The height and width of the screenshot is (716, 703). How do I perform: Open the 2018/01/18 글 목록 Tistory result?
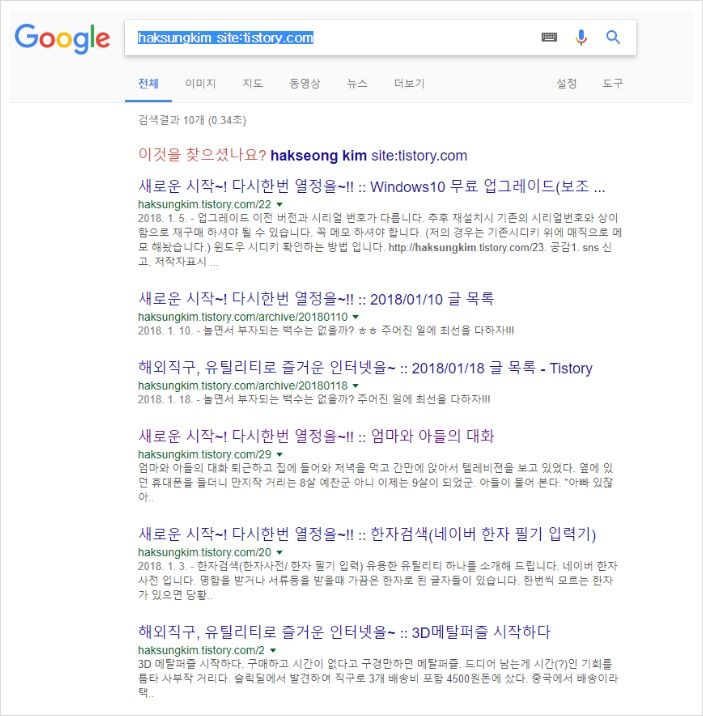point(365,368)
